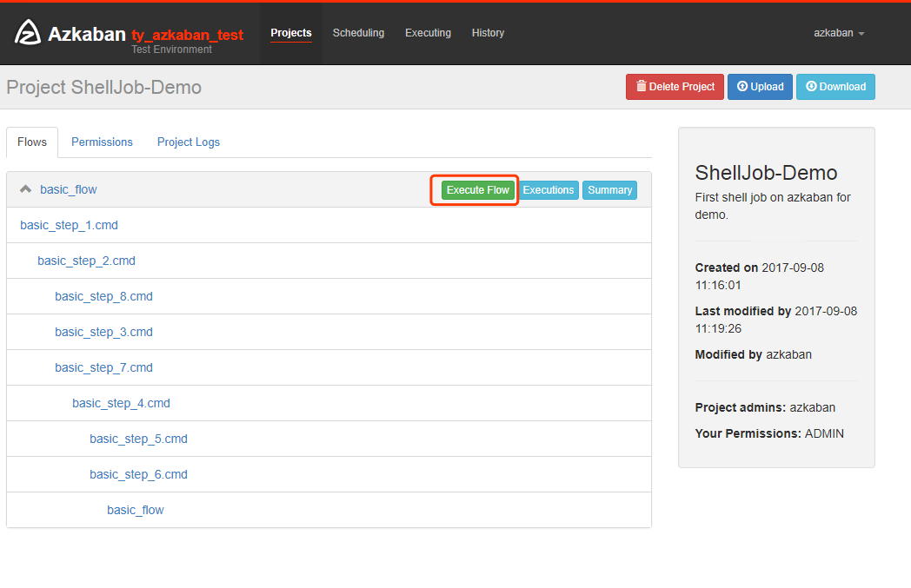Show the Summary for basic_flow
The height and width of the screenshot is (588, 911).
coord(609,190)
